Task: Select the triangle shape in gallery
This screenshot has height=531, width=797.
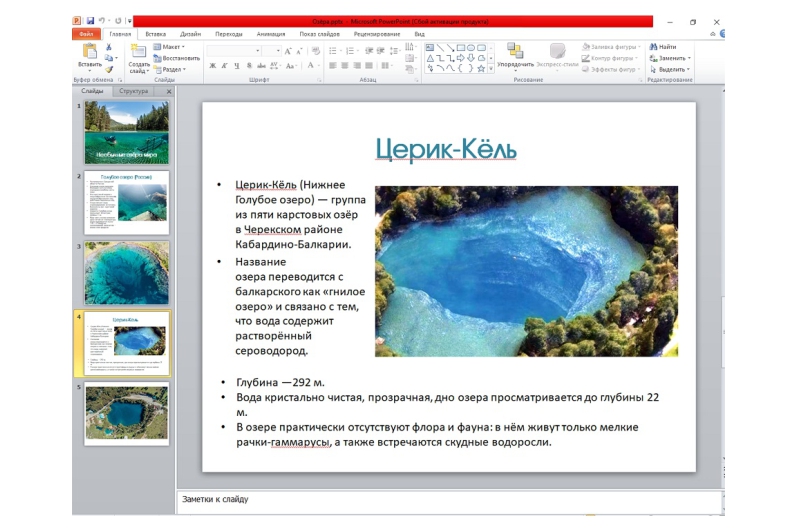Action: click(430, 58)
